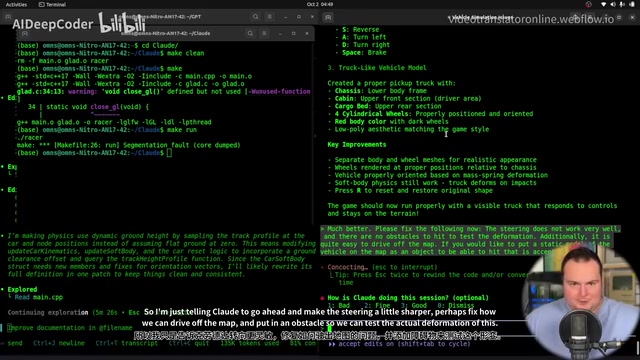Open the Terminal app menu in top bar
Image resolution: width=640 pixels, height=360 pixels.
point(52,4)
